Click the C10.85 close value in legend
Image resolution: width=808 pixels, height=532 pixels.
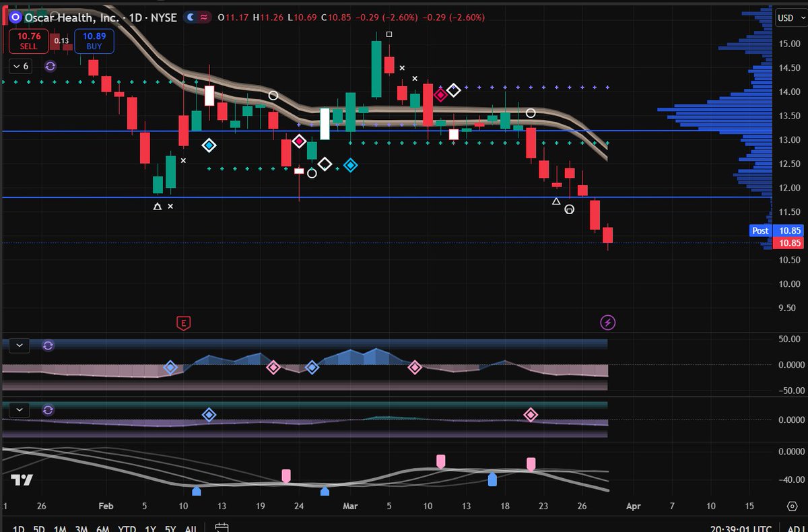click(335, 18)
